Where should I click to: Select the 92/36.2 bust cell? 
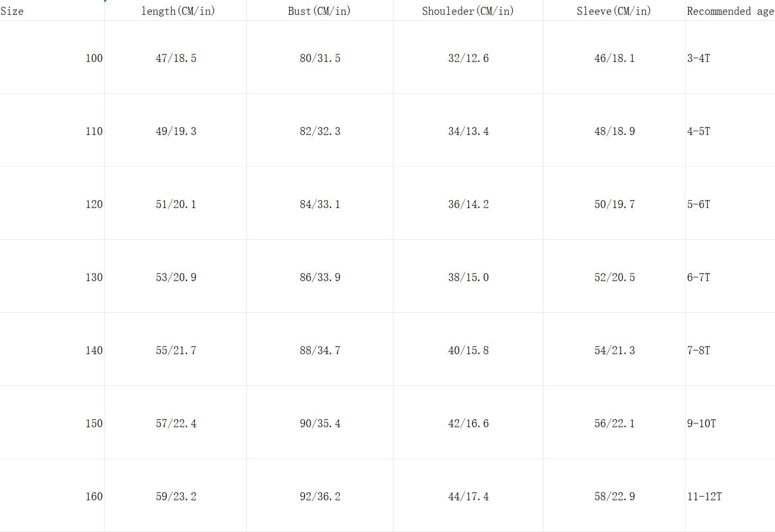coord(320,497)
